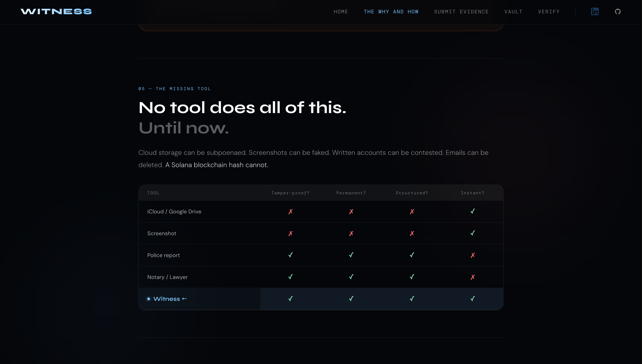Click Police report Instant red cross
642x364 pixels.
point(473,255)
